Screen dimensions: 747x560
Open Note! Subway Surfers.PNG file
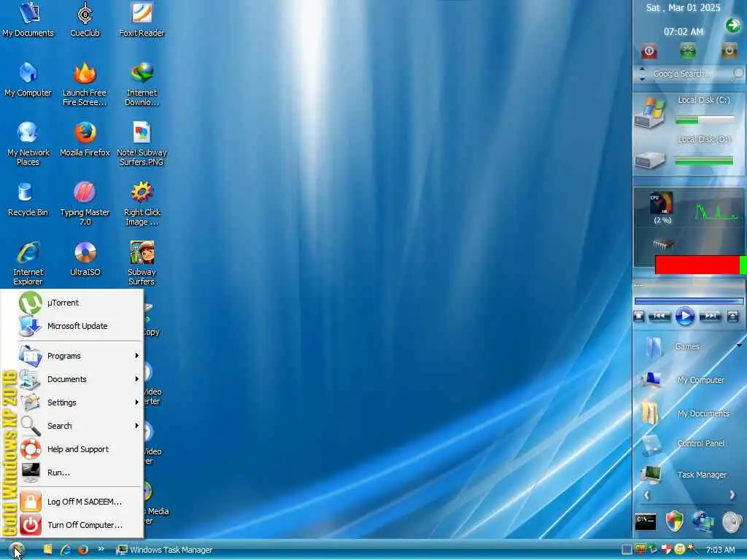pos(142,144)
